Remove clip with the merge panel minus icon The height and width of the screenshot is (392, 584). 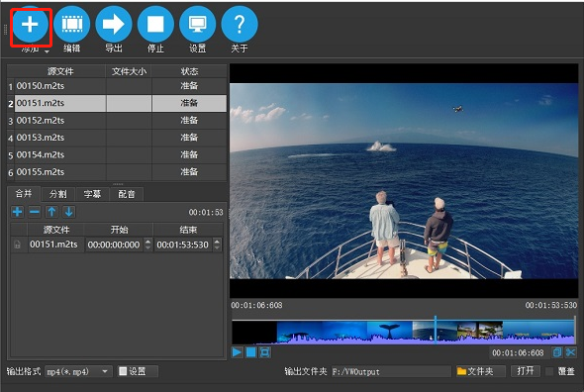click(35, 212)
